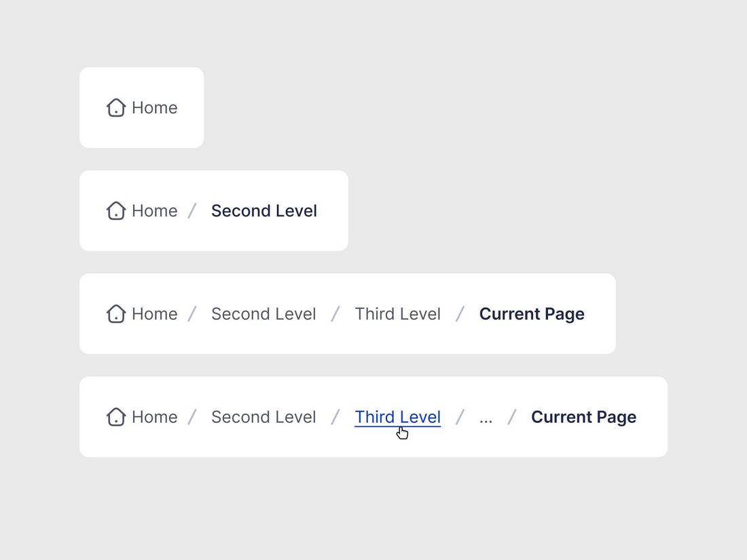Click Current Page after the ellipsis
The image size is (747, 560).
click(583, 417)
